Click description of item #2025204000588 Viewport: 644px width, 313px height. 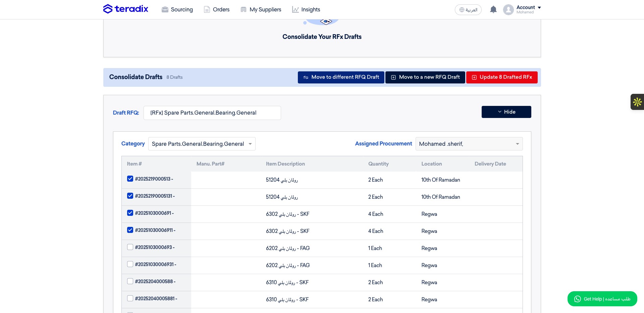coord(287,283)
